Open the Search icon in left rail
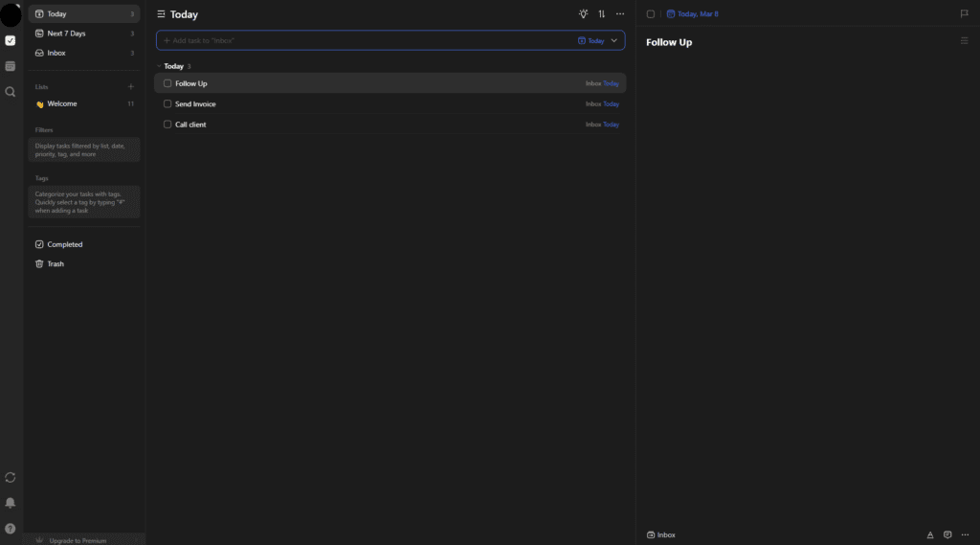Image resolution: width=980 pixels, height=545 pixels. (10, 92)
